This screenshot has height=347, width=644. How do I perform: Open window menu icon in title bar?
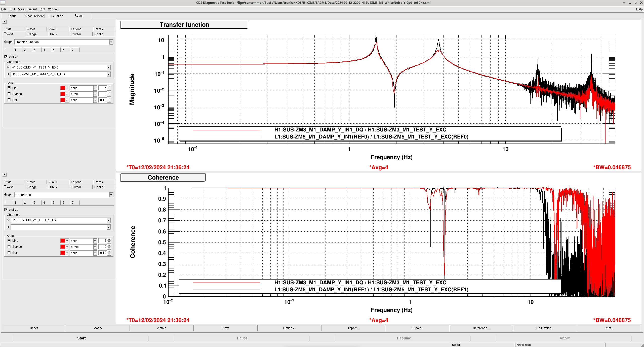(3, 3)
